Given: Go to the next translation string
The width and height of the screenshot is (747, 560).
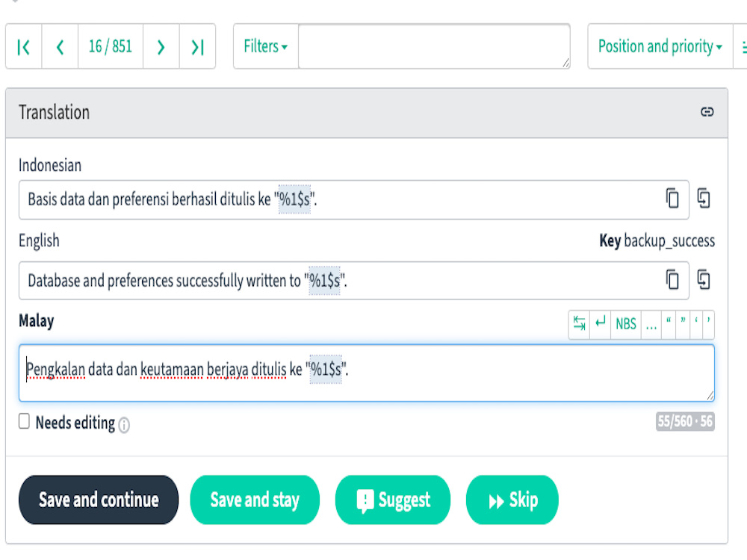Looking at the screenshot, I should click(161, 46).
